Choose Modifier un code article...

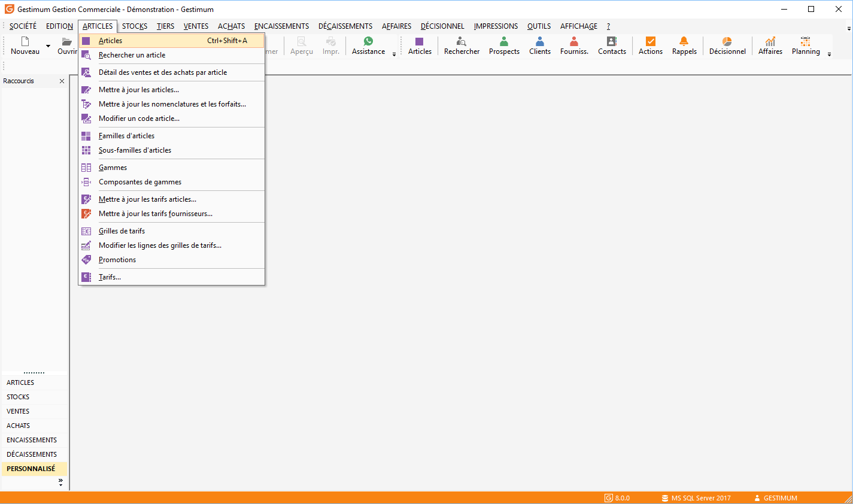pyautogui.click(x=172, y=119)
